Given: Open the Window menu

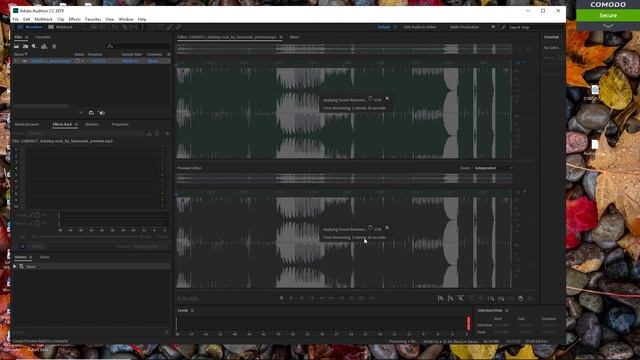Looking at the screenshot, I should click(x=126, y=19).
